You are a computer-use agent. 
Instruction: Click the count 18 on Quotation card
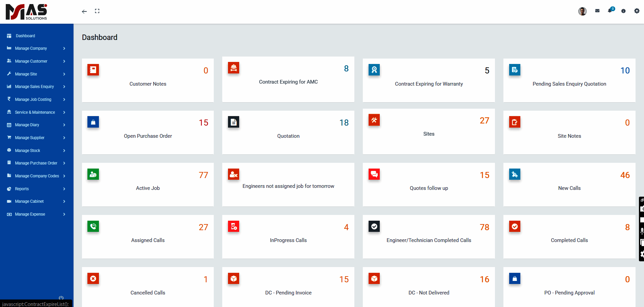[344, 123]
